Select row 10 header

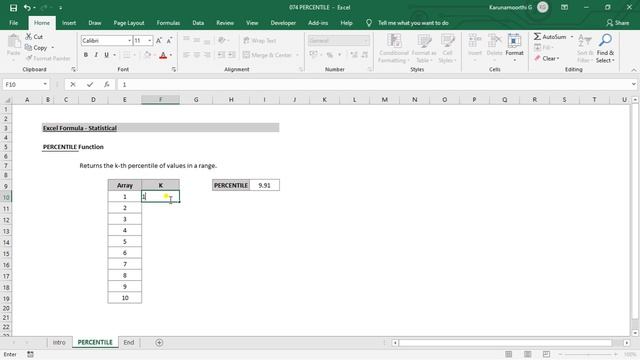point(6,197)
